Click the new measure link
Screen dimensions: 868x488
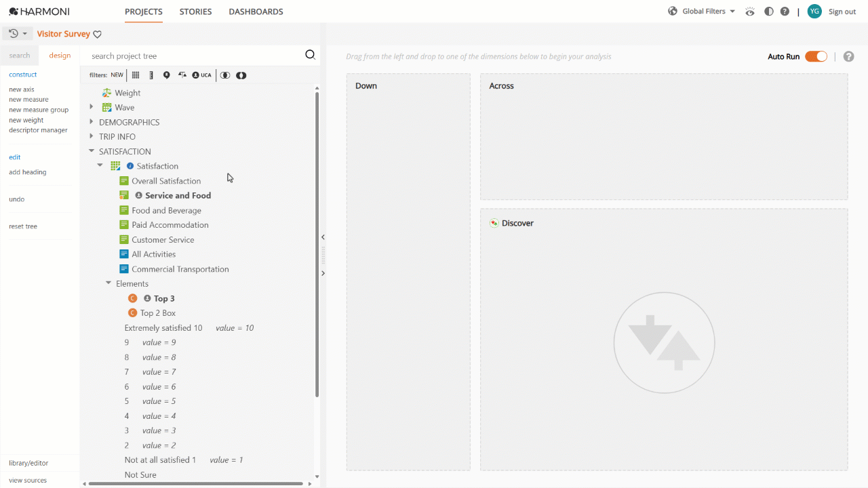click(x=28, y=100)
